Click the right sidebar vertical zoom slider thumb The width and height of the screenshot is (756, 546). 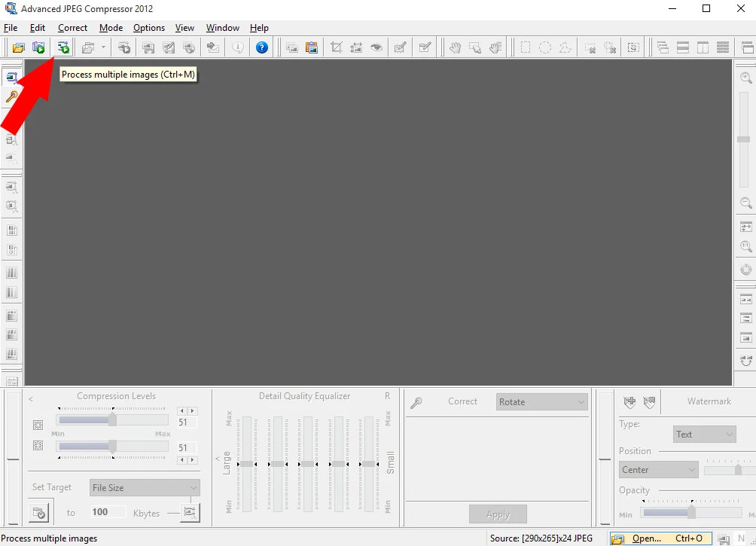click(743, 139)
